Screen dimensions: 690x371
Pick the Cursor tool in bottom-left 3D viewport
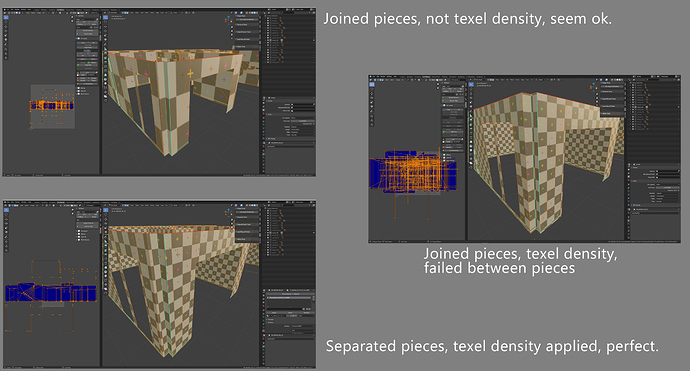(106, 214)
